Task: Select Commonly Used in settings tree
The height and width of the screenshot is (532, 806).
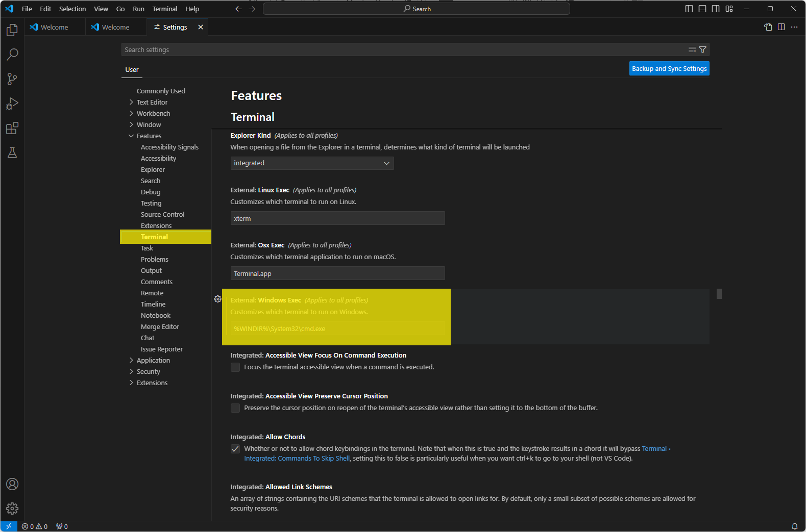Action: click(x=161, y=91)
